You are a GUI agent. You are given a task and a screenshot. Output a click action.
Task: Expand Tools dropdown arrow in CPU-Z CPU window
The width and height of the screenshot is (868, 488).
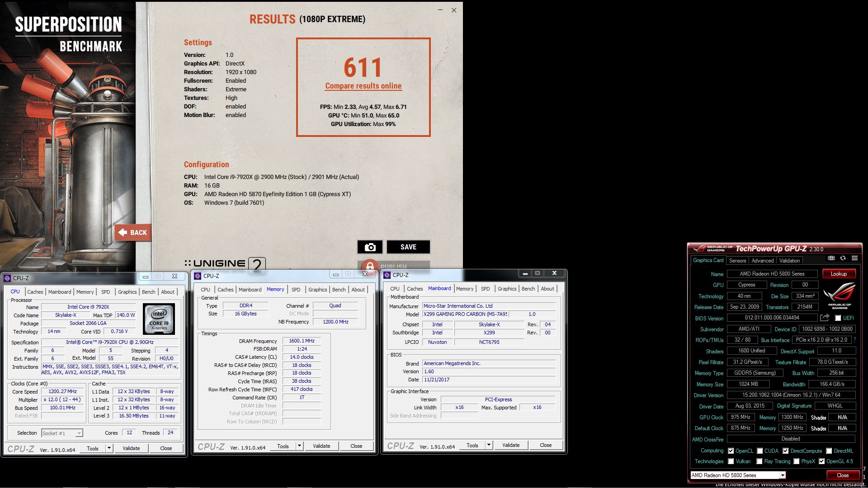point(109,448)
